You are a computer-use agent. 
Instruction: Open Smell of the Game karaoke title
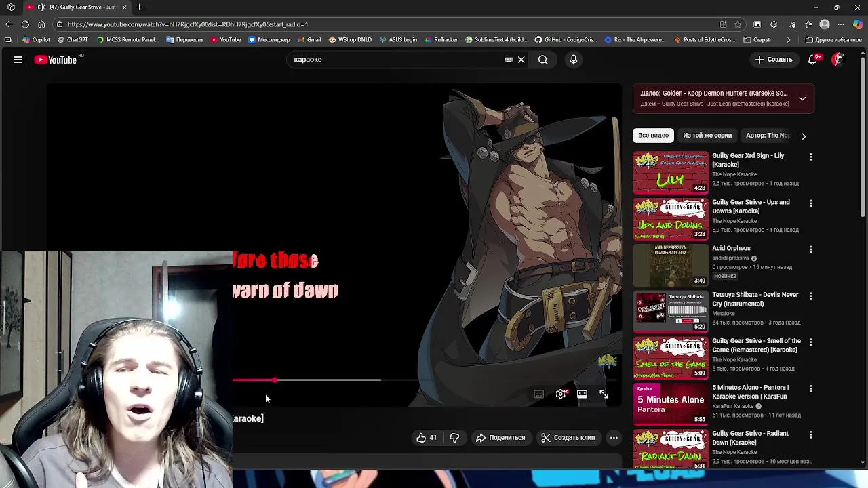click(x=756, y=346)
